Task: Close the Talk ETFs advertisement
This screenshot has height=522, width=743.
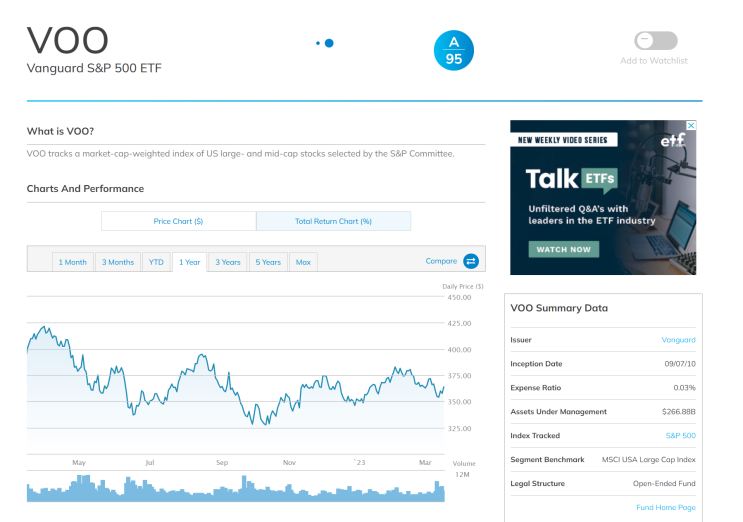Action: click(691, 125)
